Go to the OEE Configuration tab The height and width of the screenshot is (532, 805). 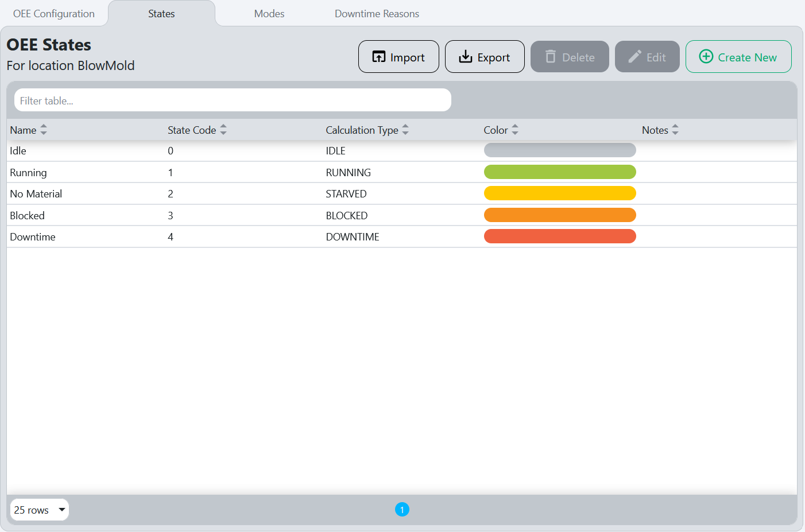click(53, 13)
